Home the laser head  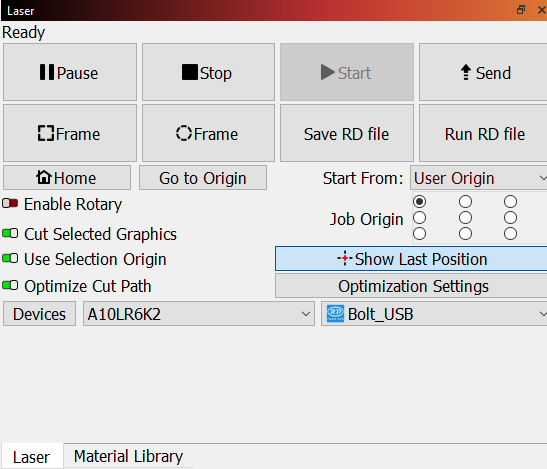coord(67,178)
